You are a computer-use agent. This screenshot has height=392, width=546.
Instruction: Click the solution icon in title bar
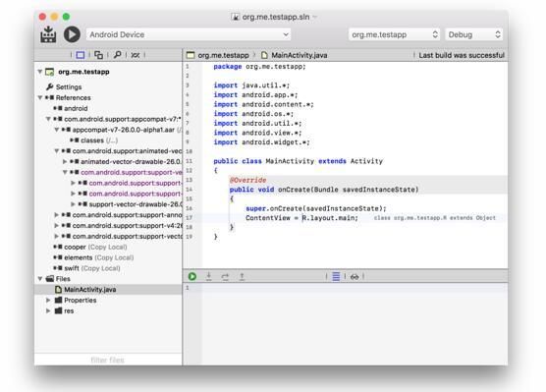pos(236,17)
